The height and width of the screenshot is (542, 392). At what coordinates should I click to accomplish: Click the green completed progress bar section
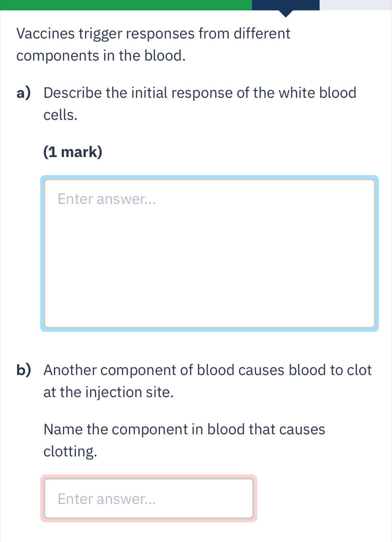click(x=126, y=5)
